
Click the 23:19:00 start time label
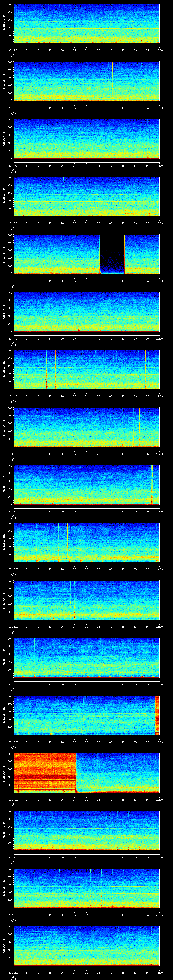pyautogui.click(x=13, y=339)
